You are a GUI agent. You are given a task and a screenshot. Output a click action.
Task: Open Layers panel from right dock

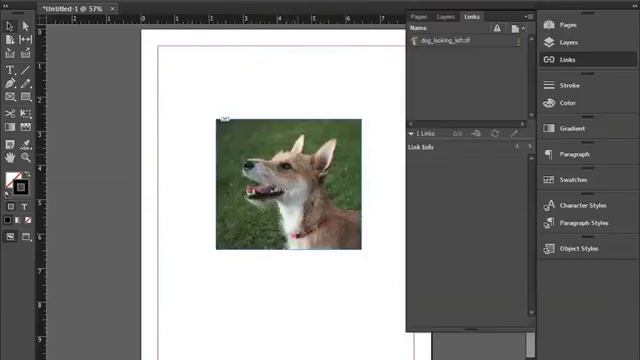click(588, 42)
